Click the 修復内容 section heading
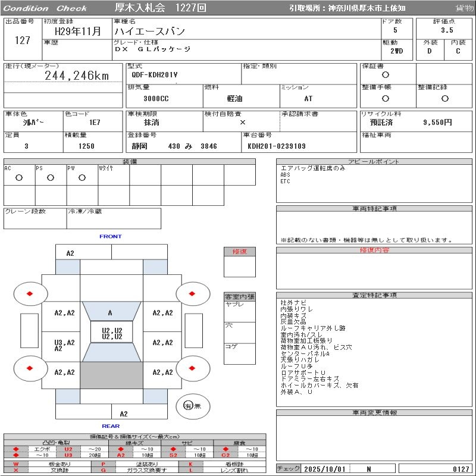Viewport: 476px width, 476px height. [374, 250]
